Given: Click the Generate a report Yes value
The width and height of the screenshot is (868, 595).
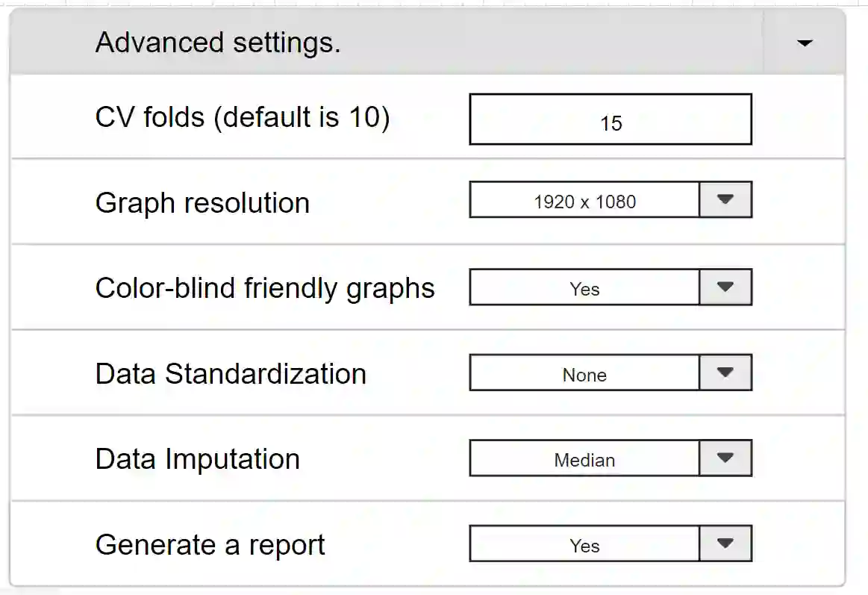Looking at the screenshot, I should [x=584, y=544].
